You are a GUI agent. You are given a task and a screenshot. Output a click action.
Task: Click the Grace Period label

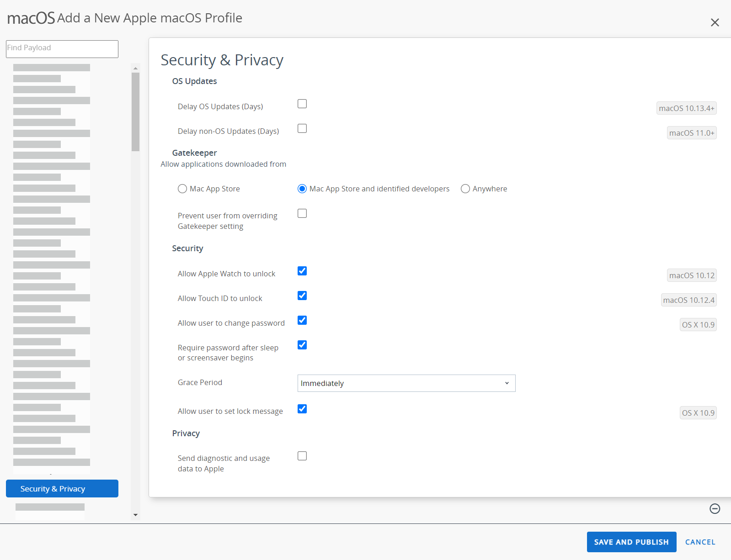[200, 382]
